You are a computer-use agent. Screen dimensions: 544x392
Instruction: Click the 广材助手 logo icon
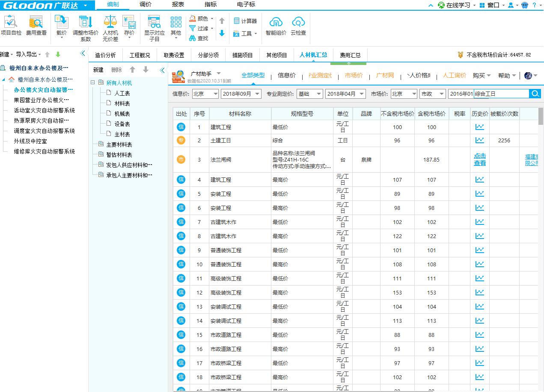pos(178,76)
